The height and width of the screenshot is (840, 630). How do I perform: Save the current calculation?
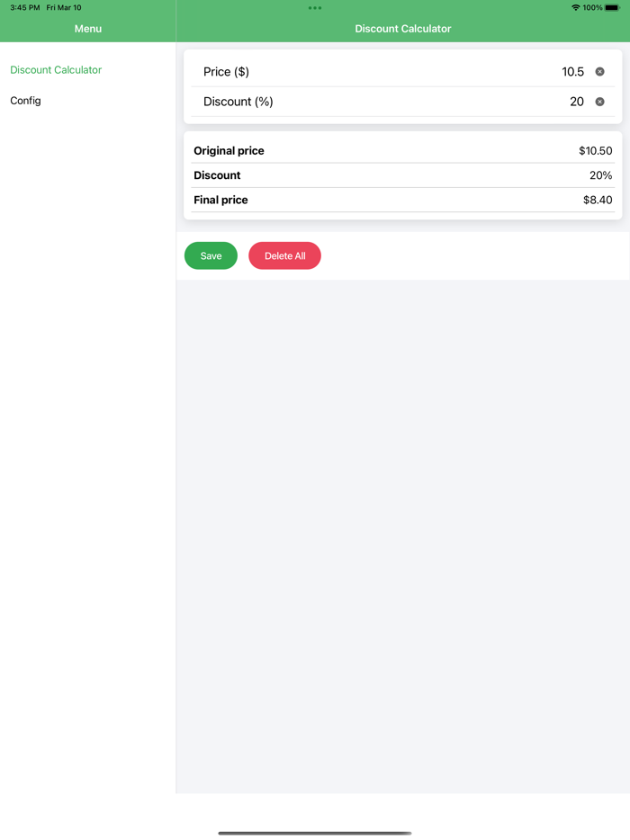pos(210,255)
